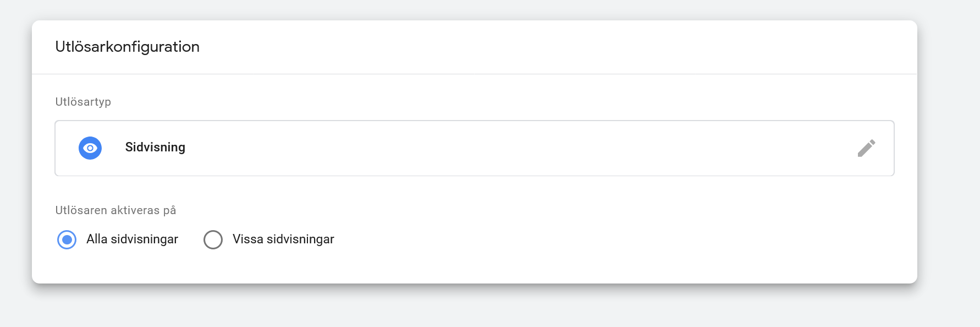This screenshot has width=980, height=327.
Task: Click the pencil edit icon
Action: pyautogui.click(x=866, y=148)
